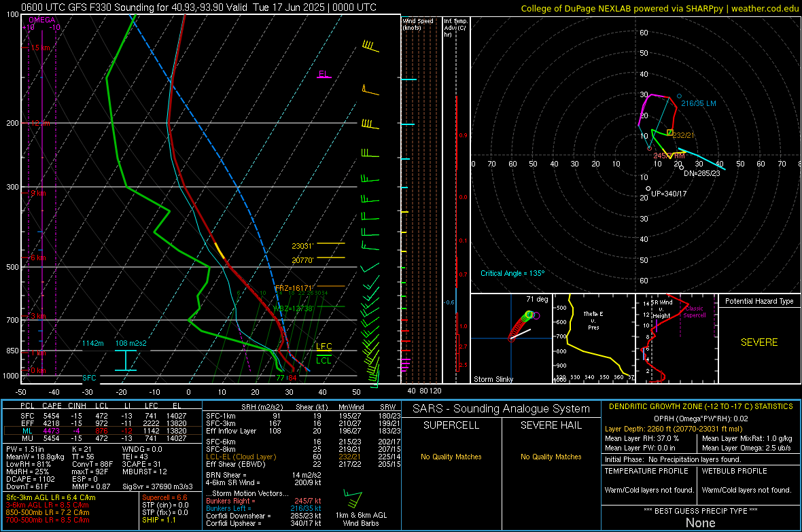The image size is (802, 532).
Task: Click the surface temperature value 84
Action: click(x=292, y=378)
